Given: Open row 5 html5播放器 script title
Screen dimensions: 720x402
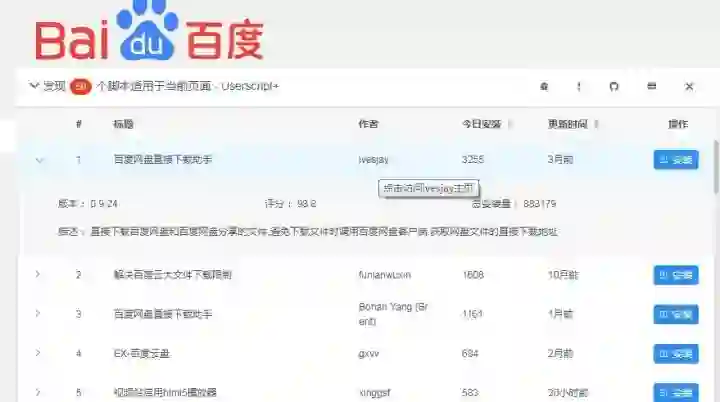Looking at the screenshot, I should point(165,392).
